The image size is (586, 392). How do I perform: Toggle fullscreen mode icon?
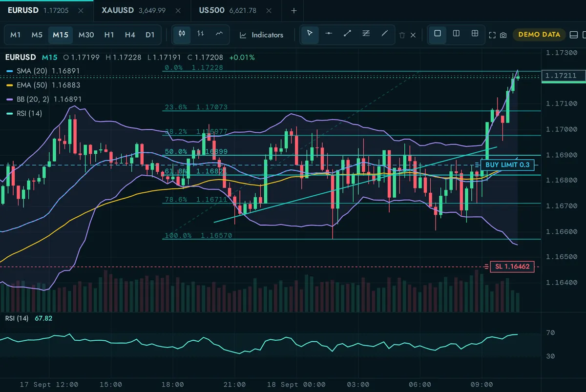click(492, 35)
